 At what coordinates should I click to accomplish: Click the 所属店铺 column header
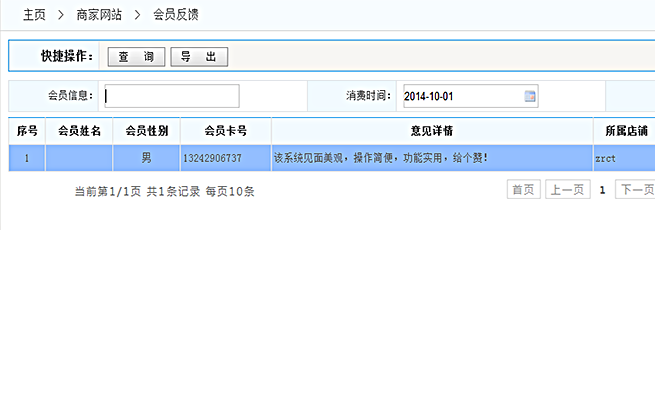point(626,131)
